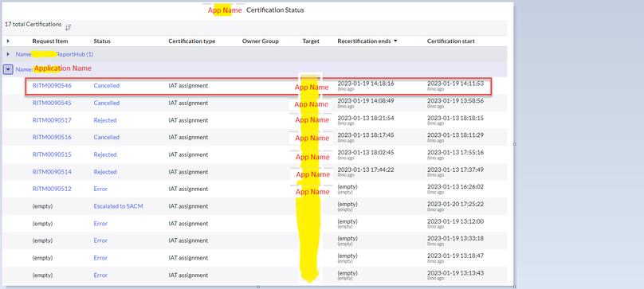Click certification start 2023-01-13 16:26:02
The width and height of the screenshot is (644, 289).
[x=455, y=187]
